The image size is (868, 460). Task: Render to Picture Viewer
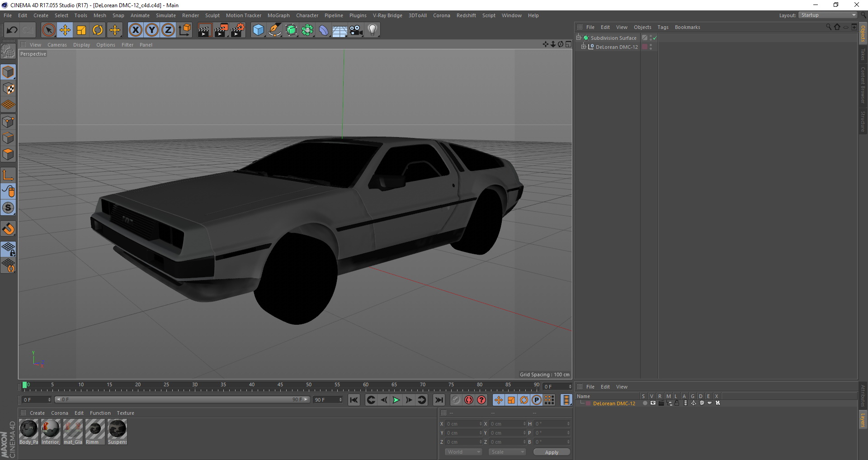221,30
